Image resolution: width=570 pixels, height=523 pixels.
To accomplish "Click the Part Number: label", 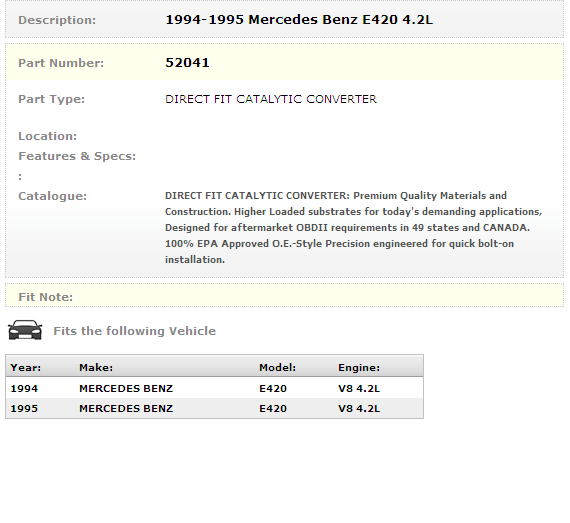I will click(x=61, y=63).
